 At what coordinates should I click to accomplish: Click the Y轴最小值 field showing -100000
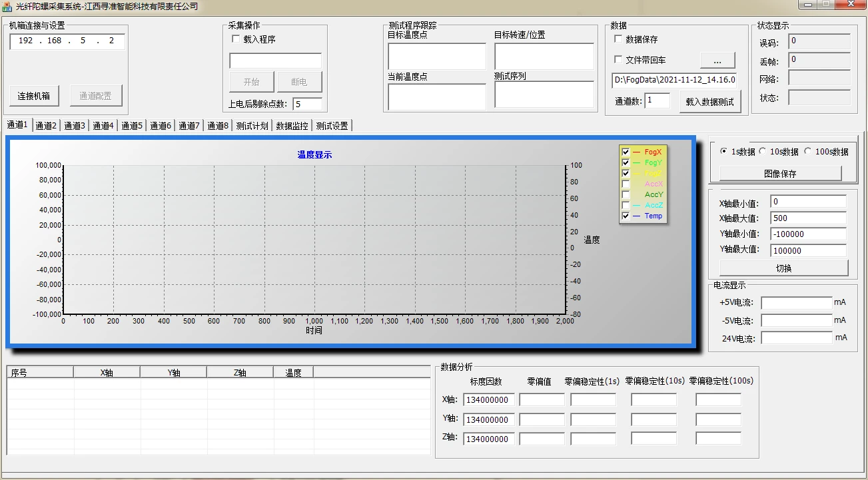pyautogui.click(x=808, y=234)
